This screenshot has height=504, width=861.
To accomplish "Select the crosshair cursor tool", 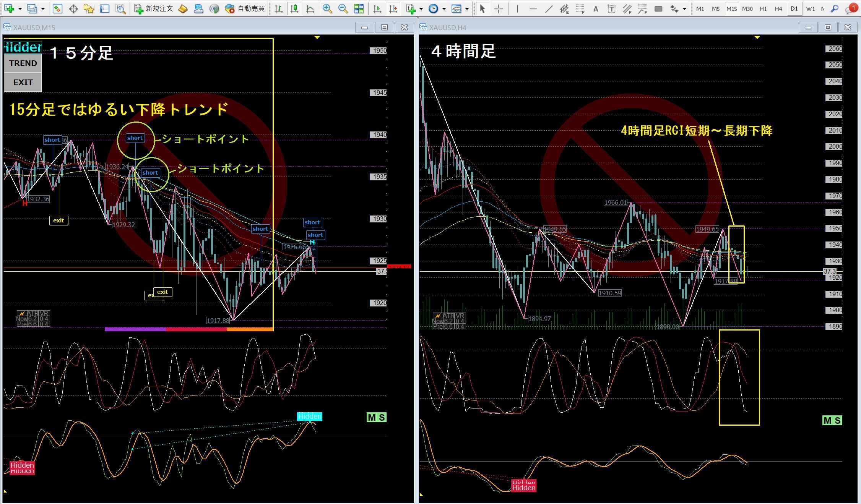I will pyautogui.click(x=499, y=8).
